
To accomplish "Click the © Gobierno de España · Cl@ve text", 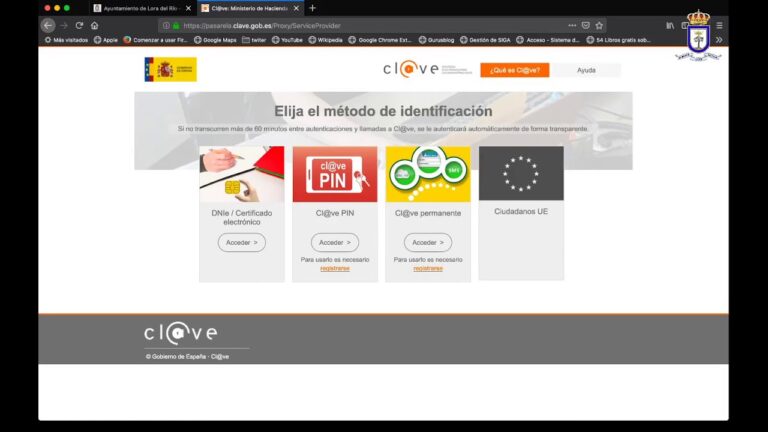I will pyautogui.click(x=187, y=357).
